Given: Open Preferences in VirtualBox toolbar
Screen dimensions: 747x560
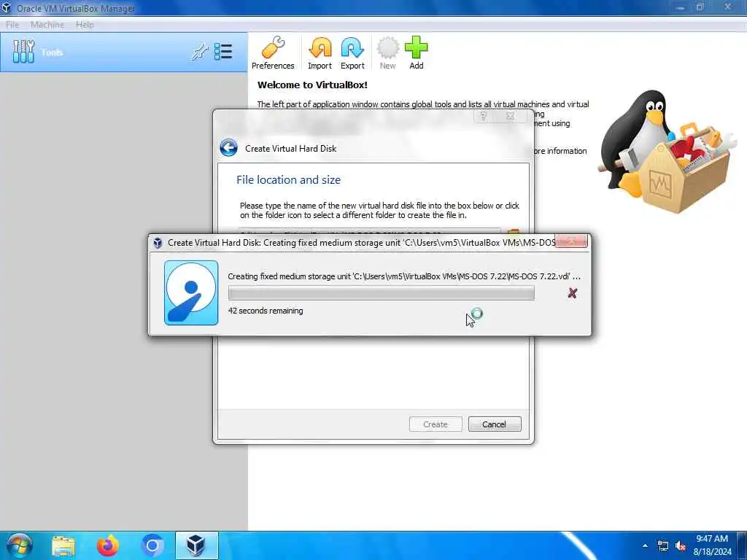Looking at the screenshot, I should 273,53.
